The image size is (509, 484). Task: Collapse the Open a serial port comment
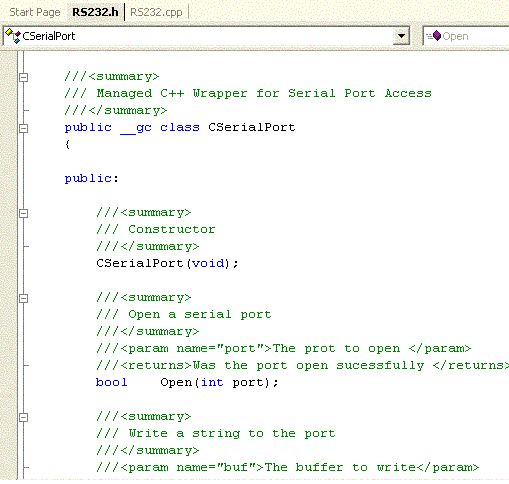coord(23,298)
